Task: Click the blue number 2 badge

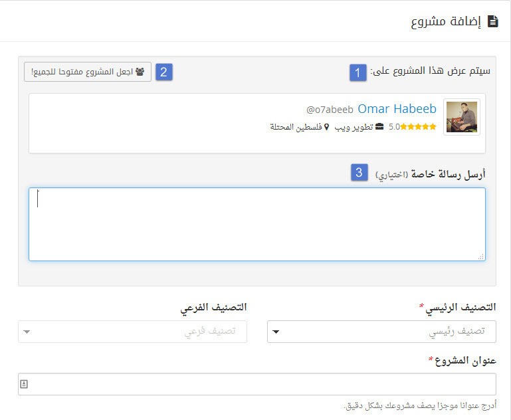Action: pyautogui.click(x=164, y=72)
